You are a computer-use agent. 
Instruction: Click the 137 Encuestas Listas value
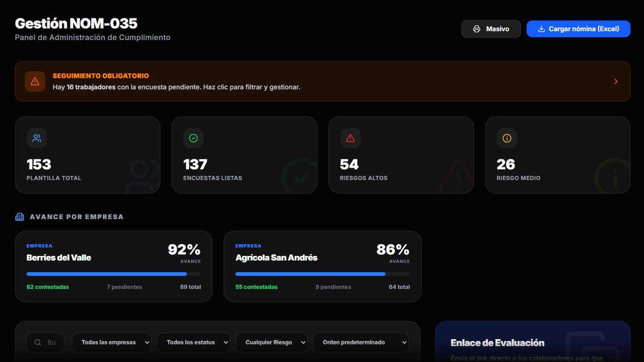point(195,164)
